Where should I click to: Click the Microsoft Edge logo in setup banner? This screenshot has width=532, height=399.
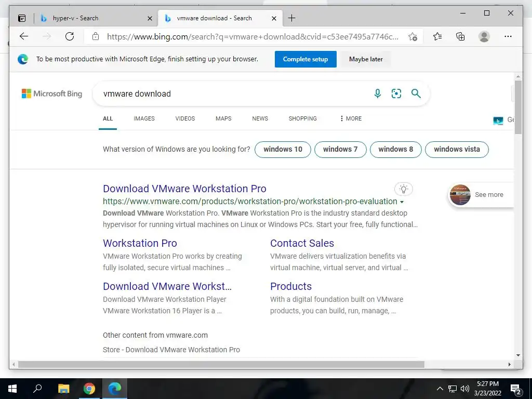(x=23, y=59)
